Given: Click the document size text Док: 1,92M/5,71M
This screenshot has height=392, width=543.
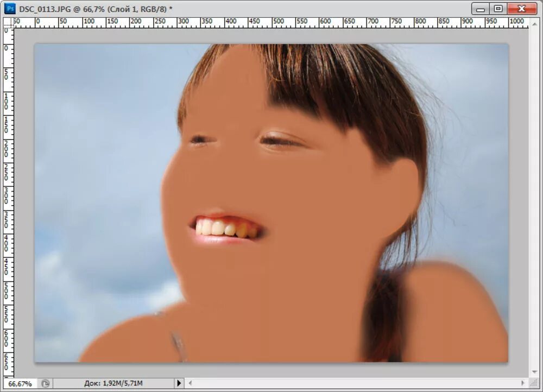Looking at the screenshot, I should pyautogui.click(x=113, y=383).
